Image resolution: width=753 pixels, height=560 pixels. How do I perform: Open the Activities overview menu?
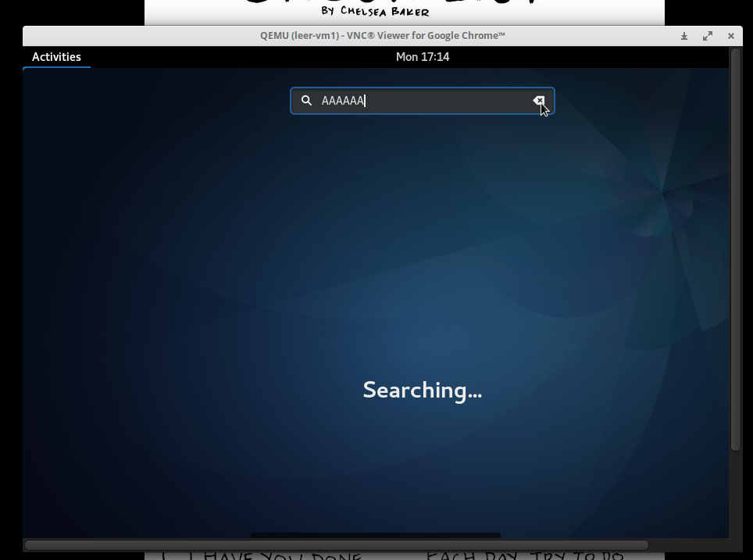click(56, 57)
